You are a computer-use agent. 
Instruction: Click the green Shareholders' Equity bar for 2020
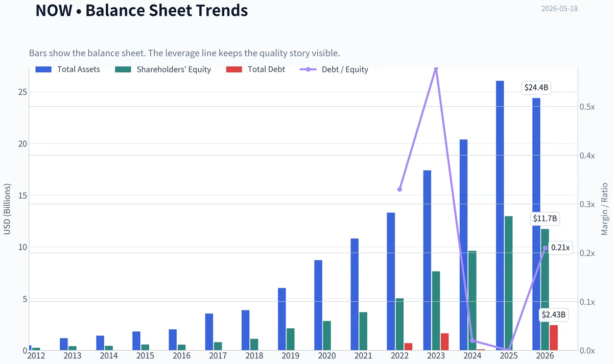tap(327, 335)
